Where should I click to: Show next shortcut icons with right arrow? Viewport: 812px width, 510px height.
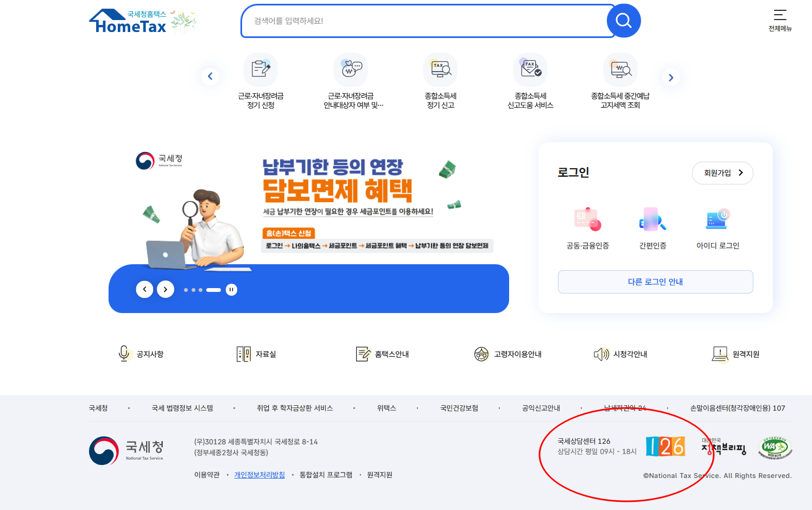pyautogui.click(x=671, y=78)
